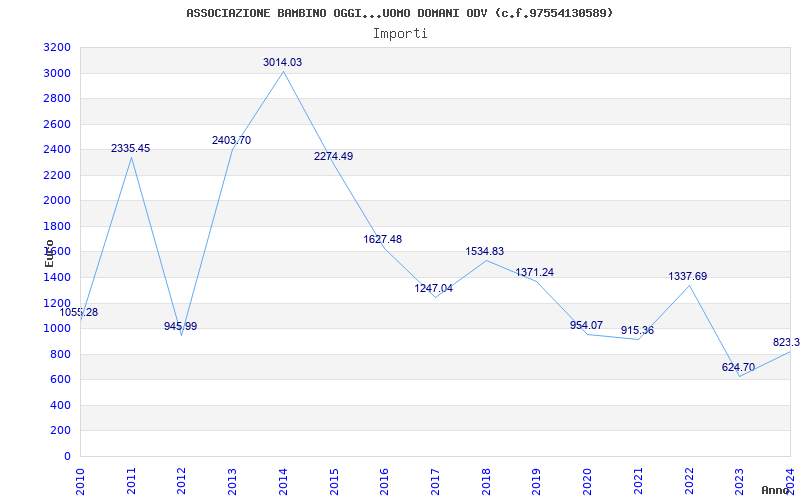800x500 pixels.
Task: Click y-axis value 600
Action: [61, 380]
